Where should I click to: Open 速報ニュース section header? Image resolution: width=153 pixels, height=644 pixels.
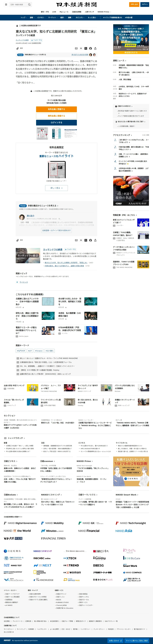click(119, 61)
